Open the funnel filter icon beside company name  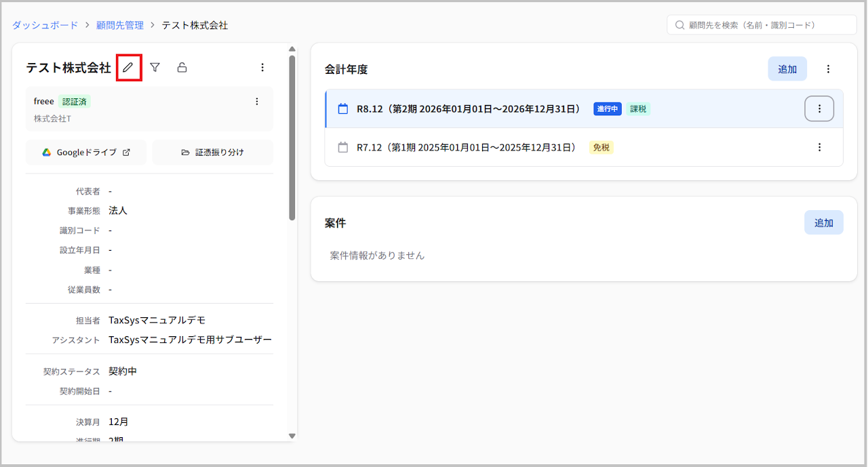pyautogui.click(x=155, y=67)
